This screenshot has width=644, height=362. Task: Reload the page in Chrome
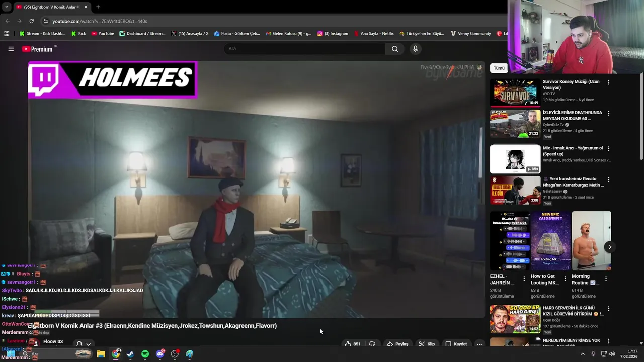pyautogui.click(x=31, y=21)
